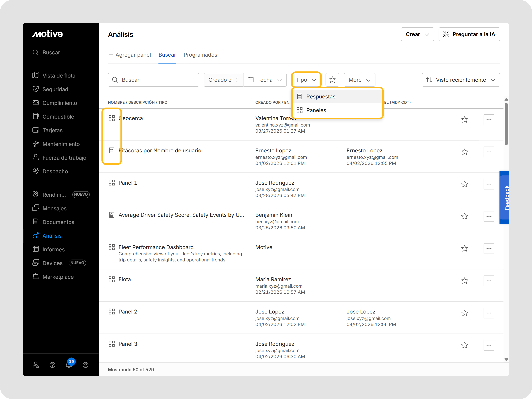Image resolution: width=532 pixels, height=399 pixels.
Task: Open the Fecha date dropdown
Action: 265,80
